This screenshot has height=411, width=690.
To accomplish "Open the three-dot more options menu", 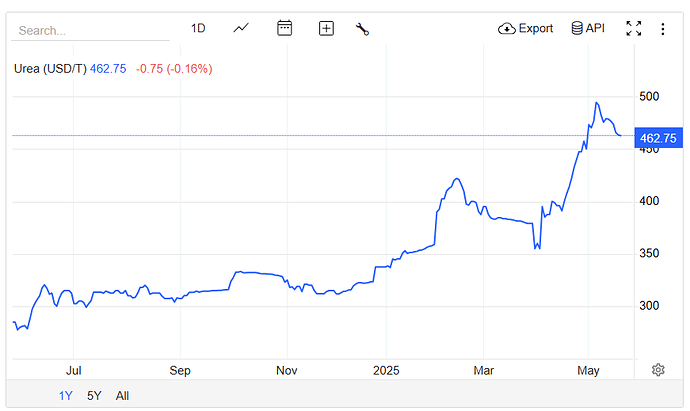I will (x=662, y=28).
